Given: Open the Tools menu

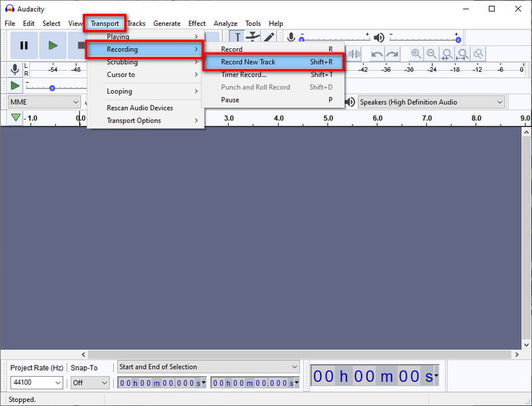Looking at the screenshot, I should 253,23.
